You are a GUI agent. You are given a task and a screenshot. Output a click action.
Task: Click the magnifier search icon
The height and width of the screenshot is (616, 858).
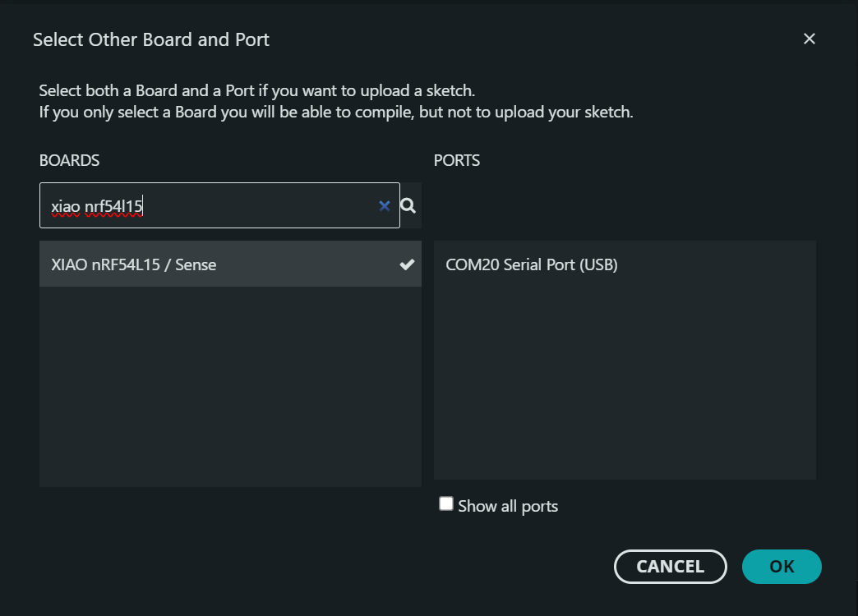(408, 205)
